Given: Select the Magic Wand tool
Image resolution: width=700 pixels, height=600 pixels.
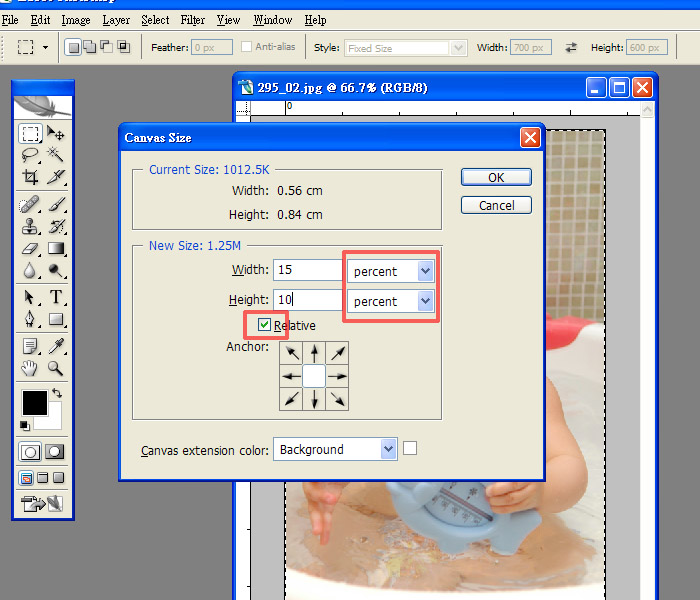Looking at the screenshot, I should pos(56,155).
